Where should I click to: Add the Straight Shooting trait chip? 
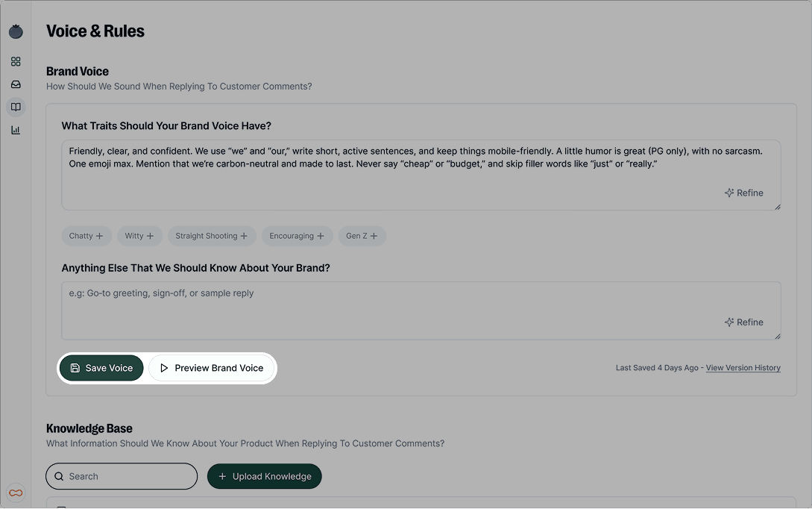(x=212, y=236)
